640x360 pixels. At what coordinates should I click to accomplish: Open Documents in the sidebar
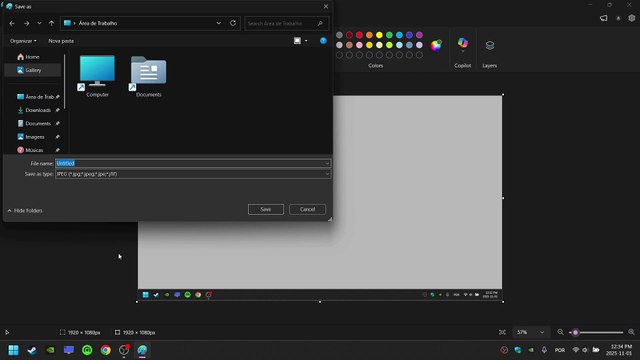[38, 123]
